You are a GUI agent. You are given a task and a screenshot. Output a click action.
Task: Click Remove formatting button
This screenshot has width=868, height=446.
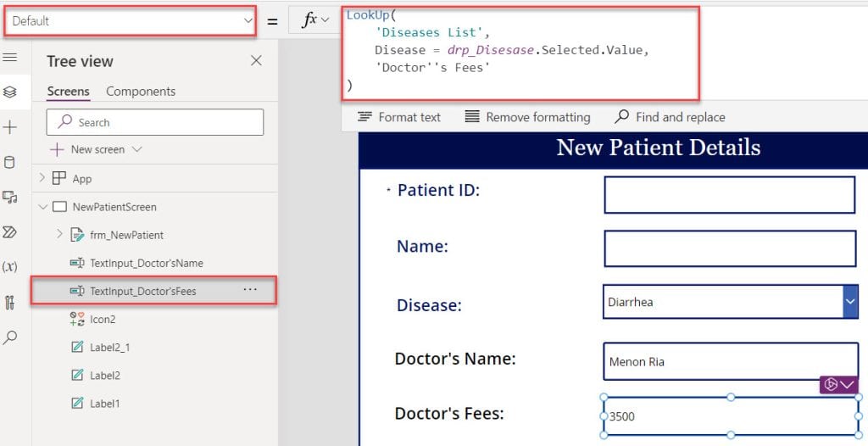click(x=527, y=117)
